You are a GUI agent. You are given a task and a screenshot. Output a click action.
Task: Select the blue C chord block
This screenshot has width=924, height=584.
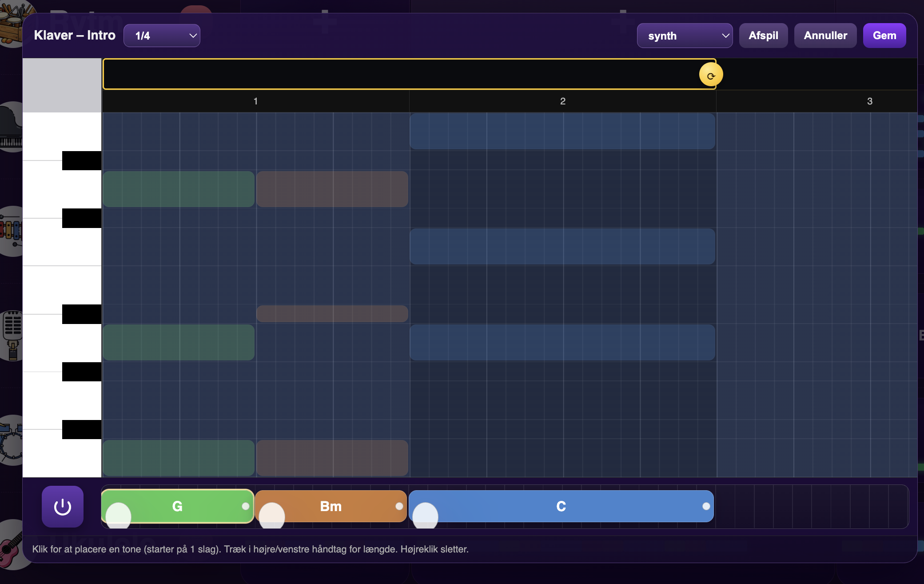click(561, 506)
